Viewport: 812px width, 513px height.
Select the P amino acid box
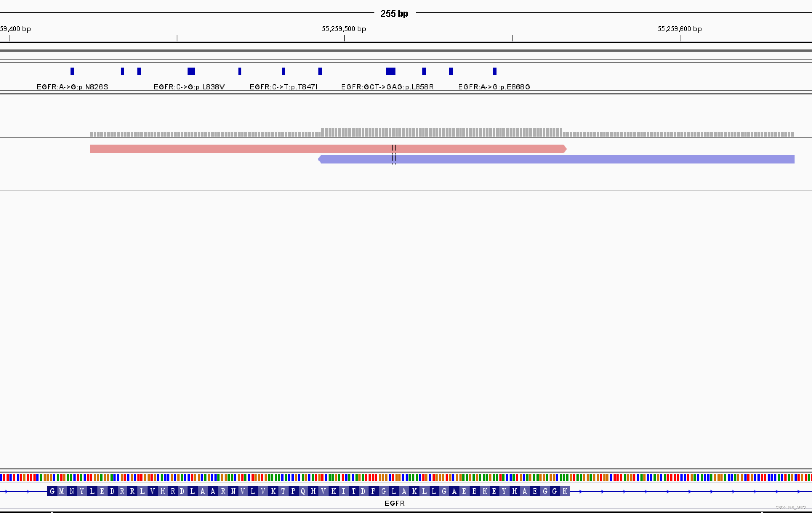click(x=293, y=491)
